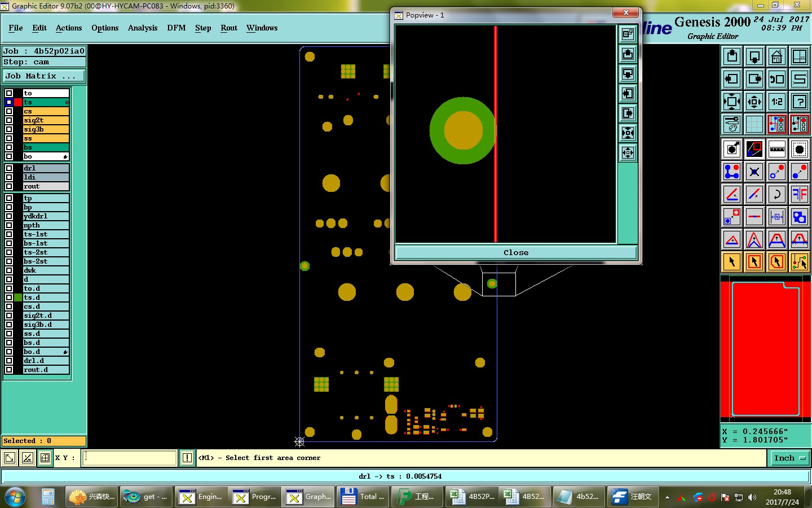Select the rotate arrow edit tool

pos(776,194)
